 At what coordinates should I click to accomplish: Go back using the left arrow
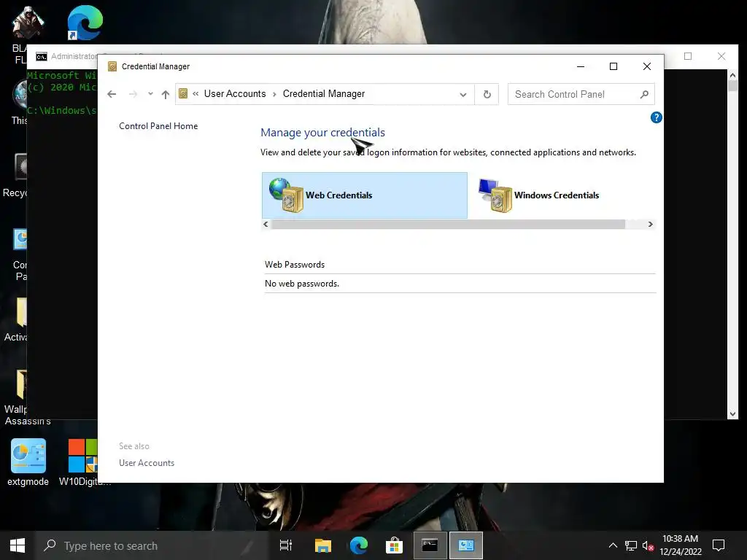click(x=112, y=94)
